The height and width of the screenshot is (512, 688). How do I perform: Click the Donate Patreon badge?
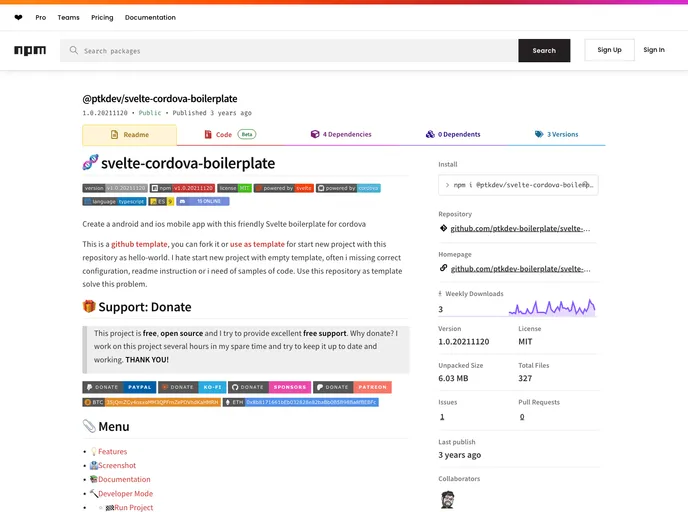[x=352, y=387]
